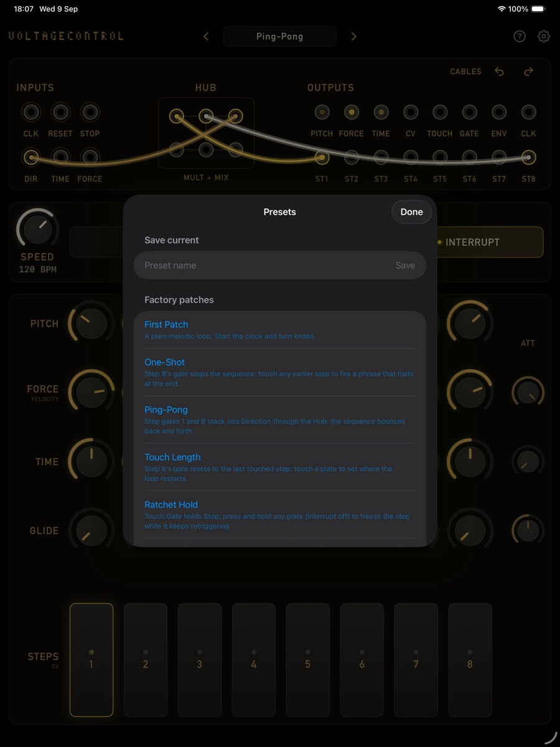Go to previous preset with left chevron
Viewport: 560px width, 747px height.
point(206,37)
